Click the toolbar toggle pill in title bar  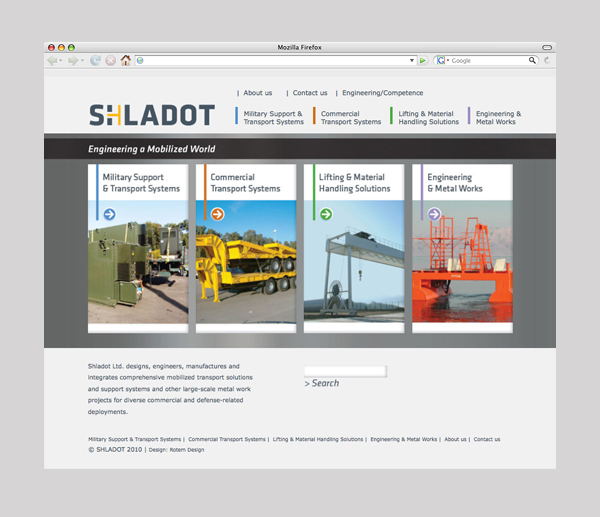coord(547,47)
